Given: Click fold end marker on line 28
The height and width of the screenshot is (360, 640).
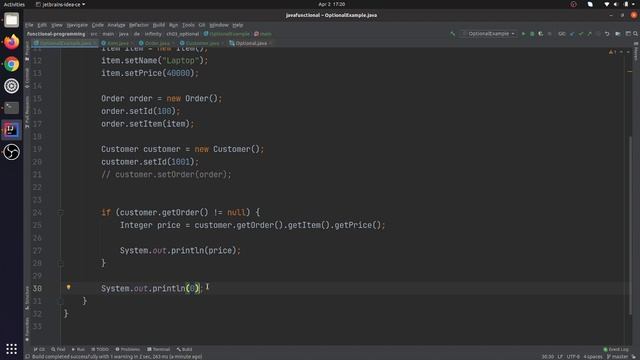Looking at the screenshot, I should click(x=60, y=263).
